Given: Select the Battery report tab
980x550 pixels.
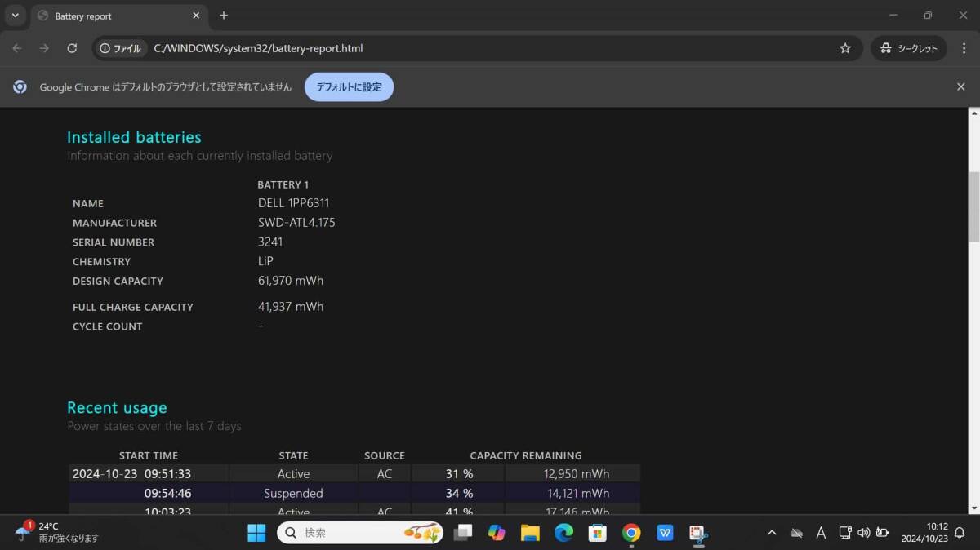Looking at the screenshot, I should tap(121, 16).
